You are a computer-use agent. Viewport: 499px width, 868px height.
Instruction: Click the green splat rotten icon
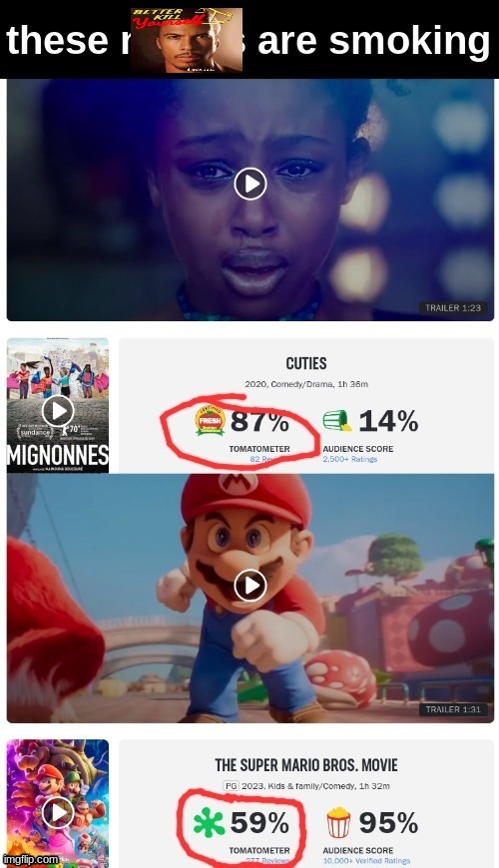(209, 822)
